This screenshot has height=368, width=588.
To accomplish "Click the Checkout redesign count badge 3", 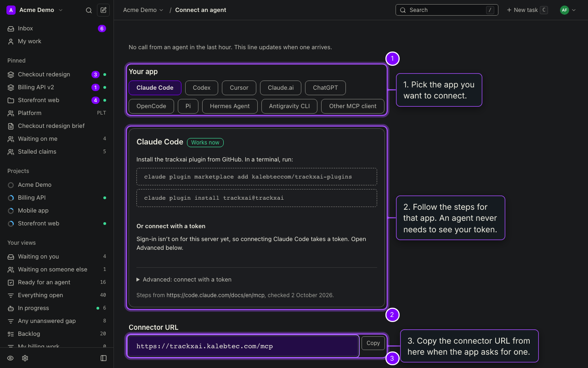I will pyautogui.click(x=96, y=75).
